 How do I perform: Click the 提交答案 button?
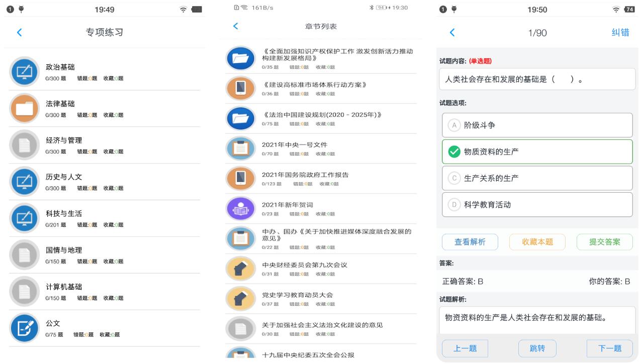[x=604, y=242]
